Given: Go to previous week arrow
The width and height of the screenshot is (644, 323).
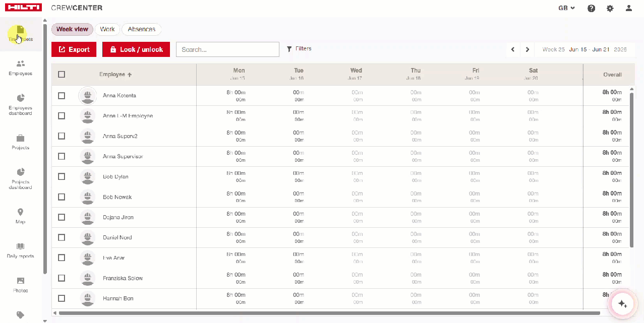Looking at the screenshot, I should click(513, 49).
